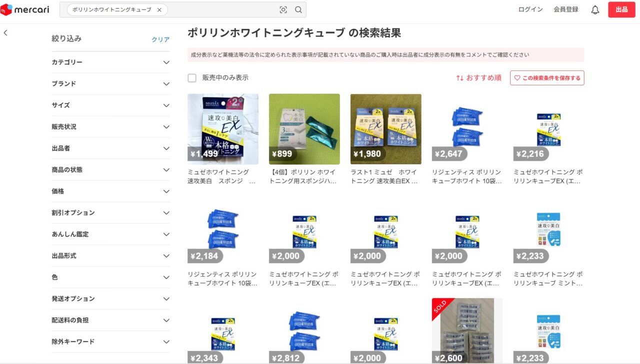Expand the 価格 filter
This screenshot has width=640, height=364.
tap(166, 191)
